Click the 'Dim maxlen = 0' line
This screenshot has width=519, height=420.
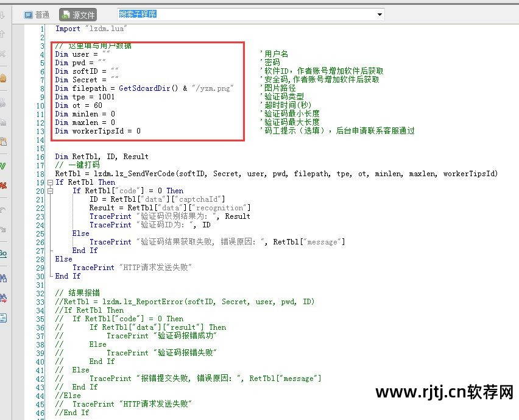pos(85,123)
